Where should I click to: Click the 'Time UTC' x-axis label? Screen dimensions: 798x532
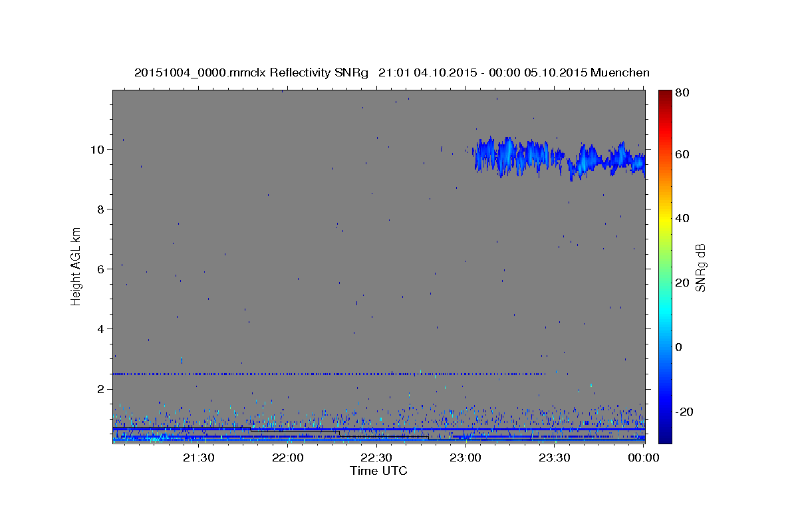pos(378,471)
